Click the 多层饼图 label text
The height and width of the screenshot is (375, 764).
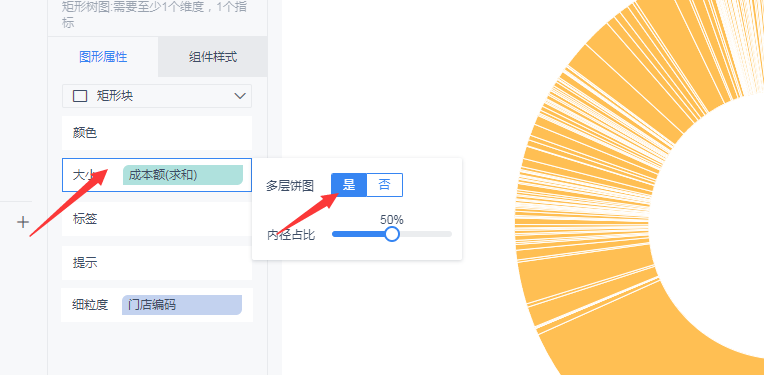pos(290,186)
